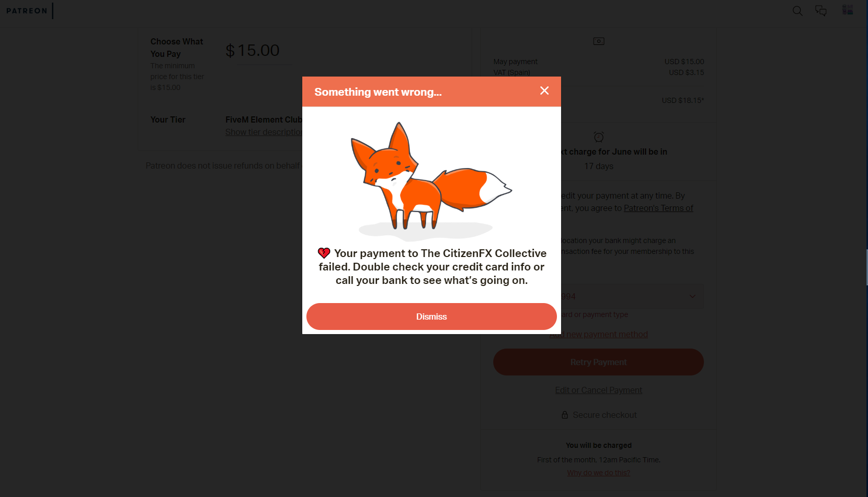The height and width of the screenshot is (497, 868).
Task: Click the Dismiss button
Action: point(431,317)
